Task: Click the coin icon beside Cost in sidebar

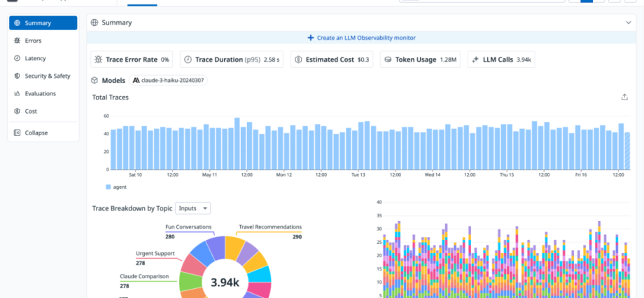Action: click(x=17, y=111)
